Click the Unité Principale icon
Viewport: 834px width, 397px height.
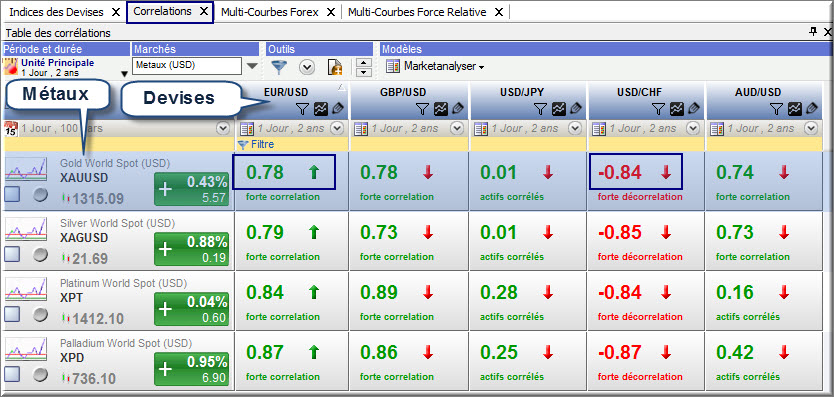point(10,67)
